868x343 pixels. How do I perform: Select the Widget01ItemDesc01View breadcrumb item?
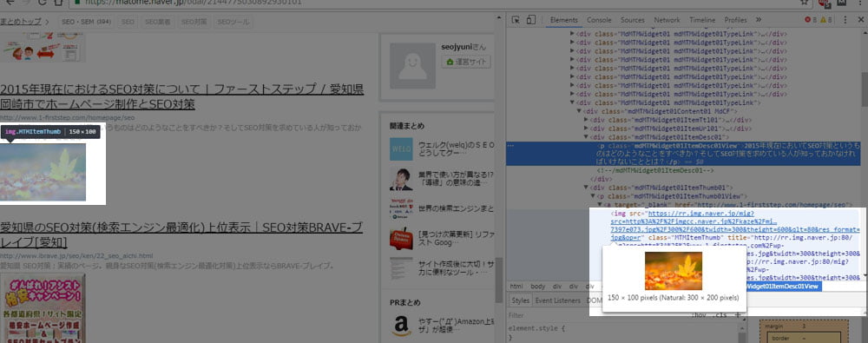pos(783,287)
